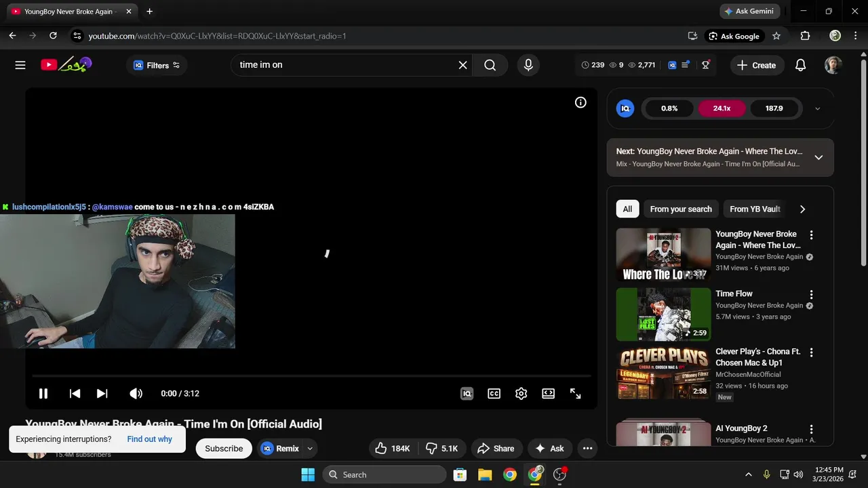
Task: Open a new browser tab
Action: pyautogui.click(x=149, y=12)
